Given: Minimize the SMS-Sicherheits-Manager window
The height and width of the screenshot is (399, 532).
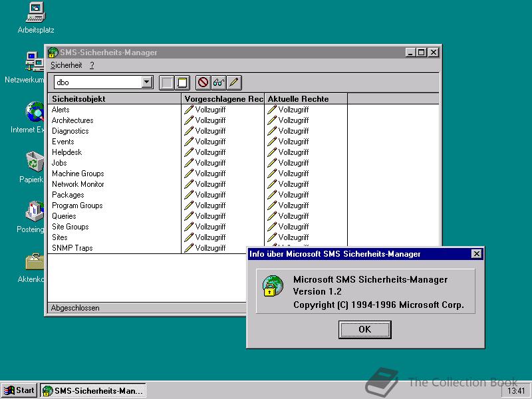Looking at the screenshot, I should click(x=410, y=53).
